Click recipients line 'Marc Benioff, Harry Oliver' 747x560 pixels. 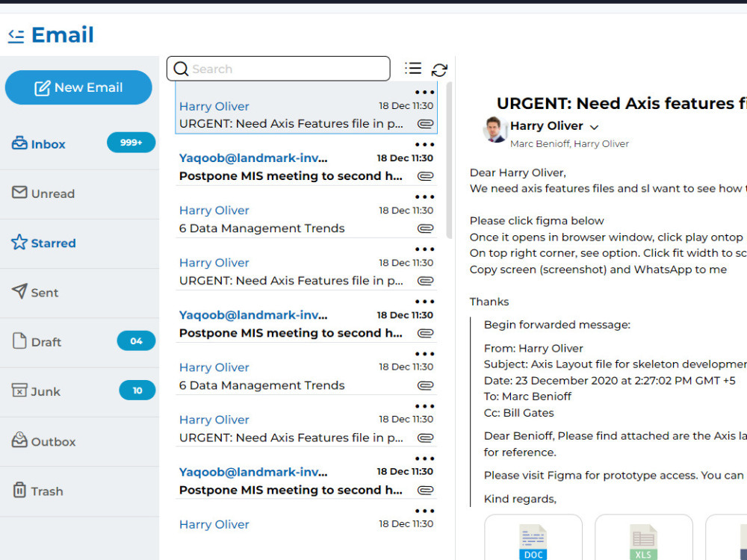tap(569, 144)
